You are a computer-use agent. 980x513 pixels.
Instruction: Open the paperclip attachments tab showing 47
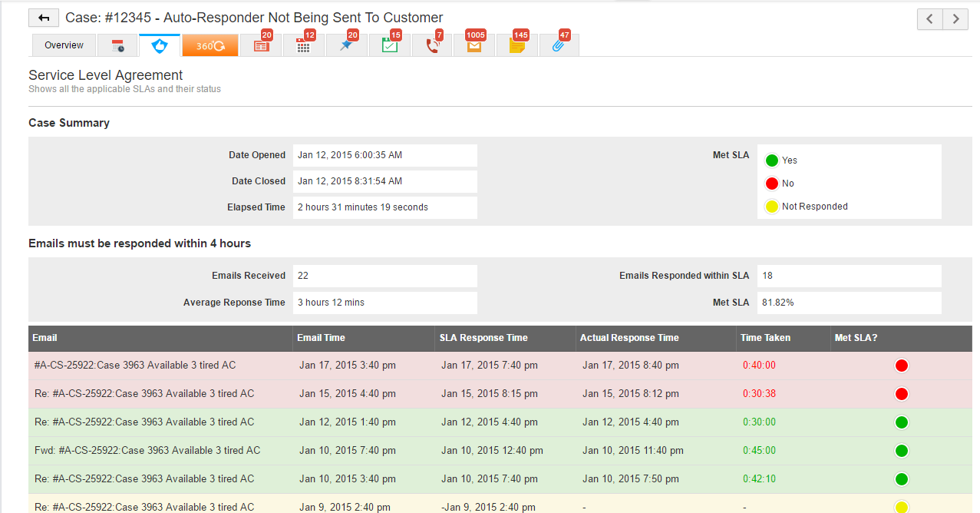click(559, 45)
